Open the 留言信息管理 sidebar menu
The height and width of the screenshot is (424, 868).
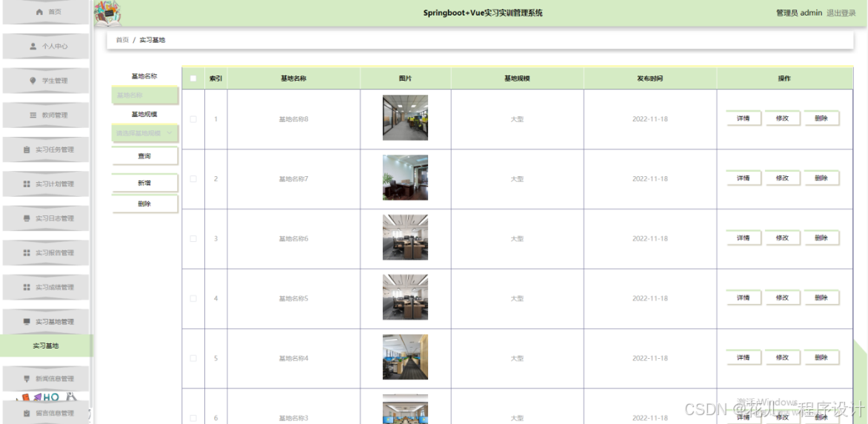click(x=45, y=413)
